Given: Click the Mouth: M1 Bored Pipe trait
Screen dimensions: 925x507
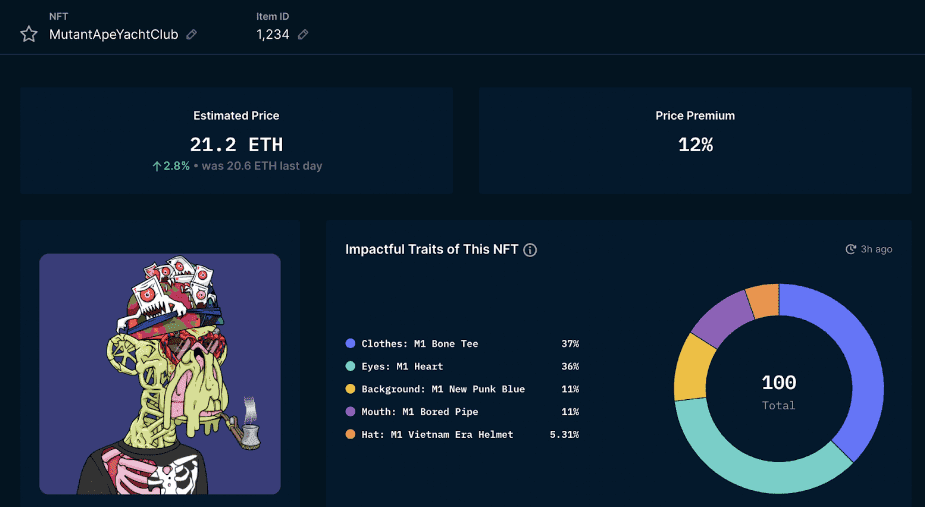Looking at the screenshot, I should [420, 412].
